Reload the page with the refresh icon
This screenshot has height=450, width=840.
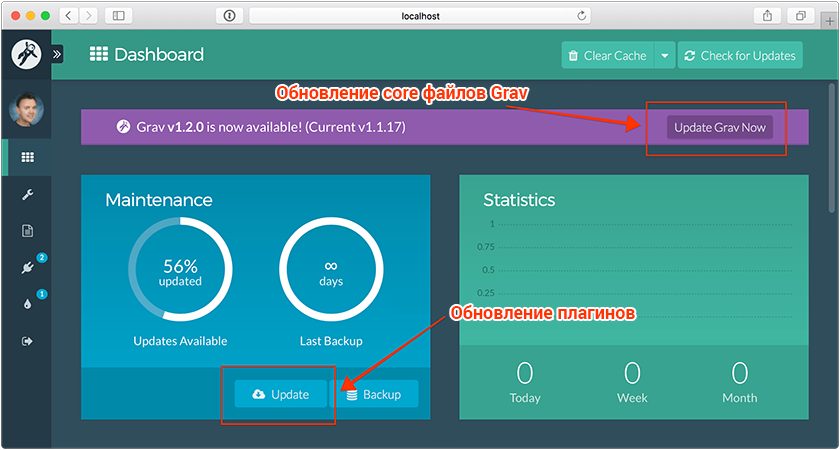pyautogui.click(x=581, y=16)
